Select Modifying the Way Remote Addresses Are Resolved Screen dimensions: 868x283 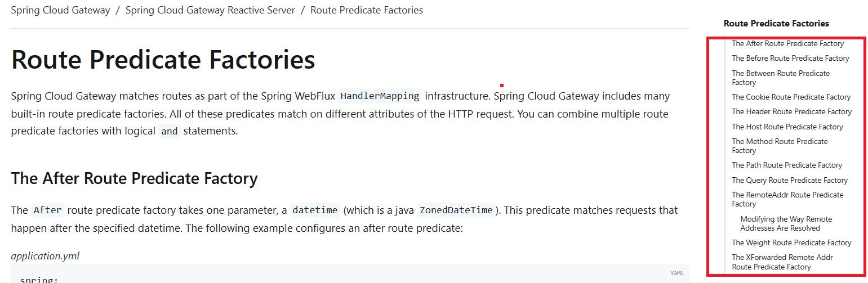click(786, 223)
